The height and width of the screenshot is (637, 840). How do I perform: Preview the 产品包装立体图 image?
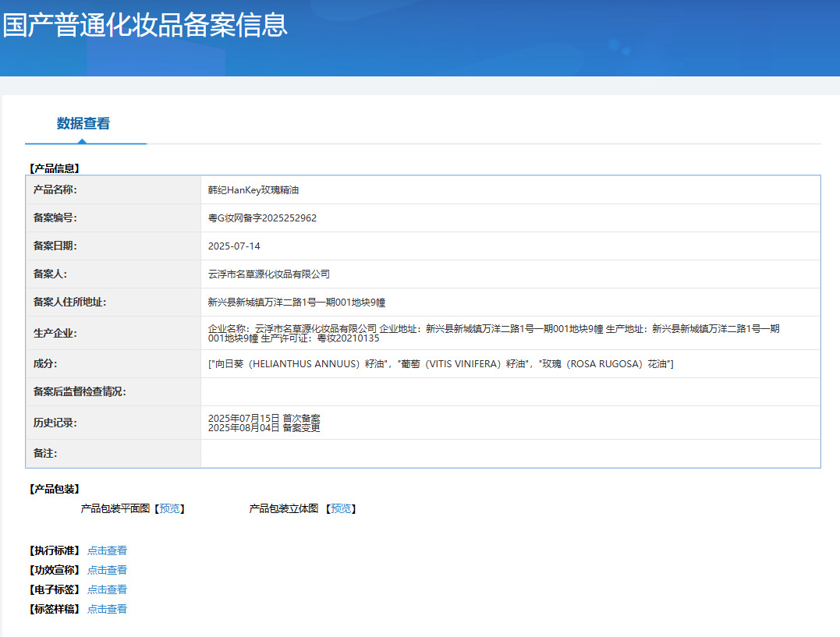(x=341, y=508)
